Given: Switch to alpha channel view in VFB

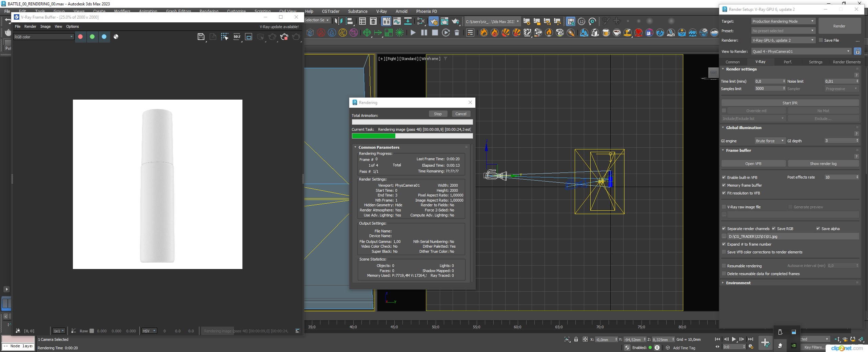Looking at the screenshot, I should click(x=116, y=37).
